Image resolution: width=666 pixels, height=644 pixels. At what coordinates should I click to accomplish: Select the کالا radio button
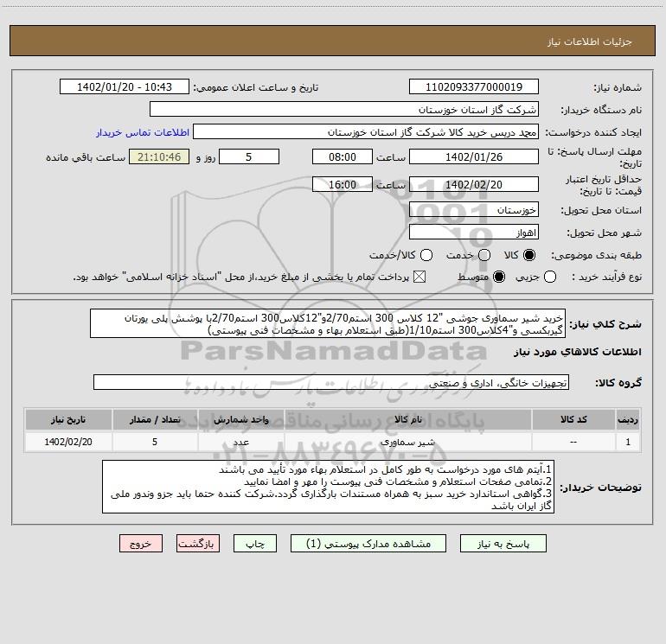pos(529,255)
